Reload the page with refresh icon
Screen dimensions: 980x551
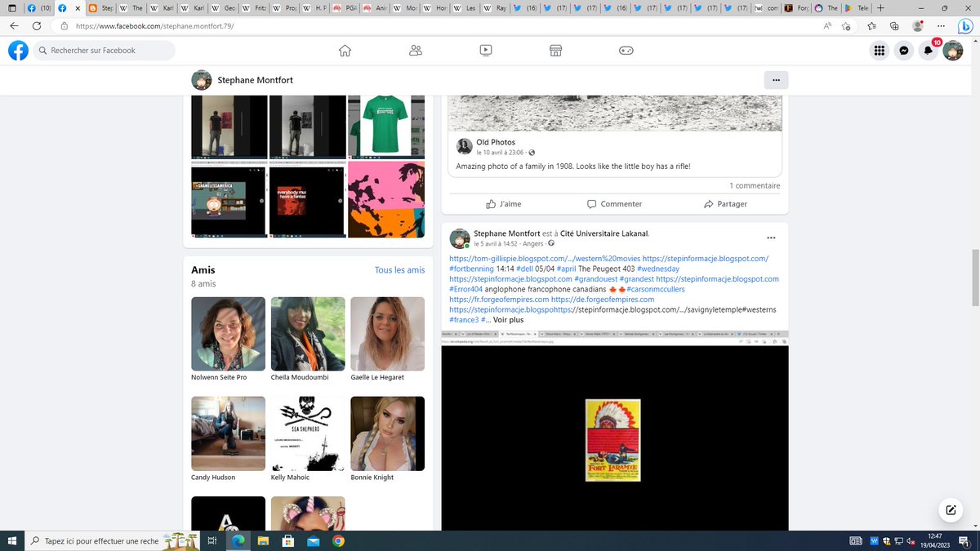pyautogui.click(x=37, y=25)
